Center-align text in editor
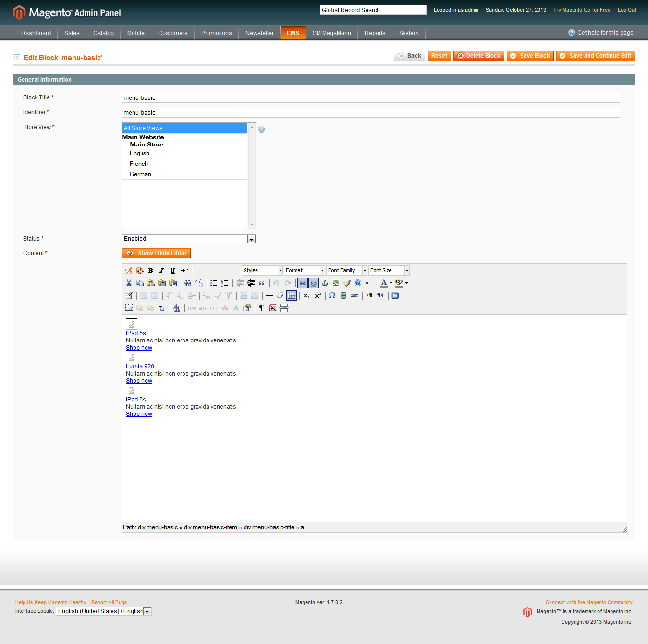 (210, 271)
